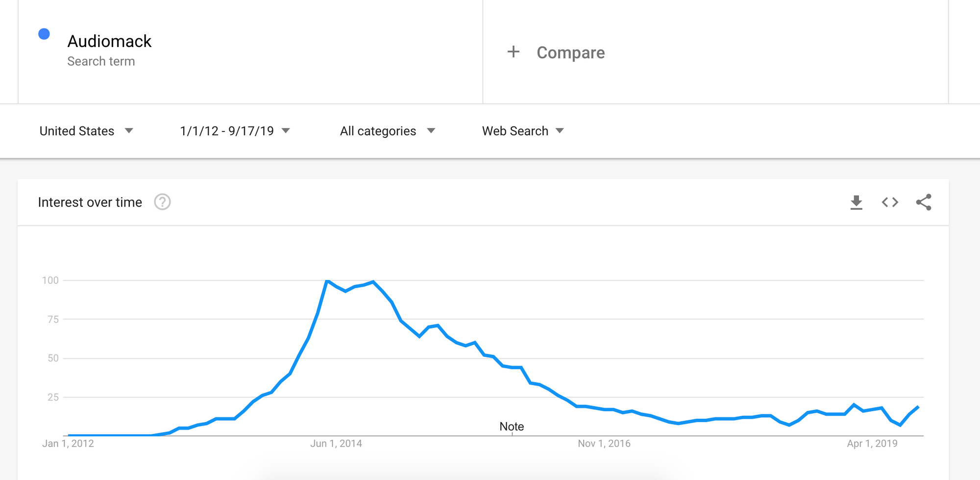Expand the 1/1/12 - 9/17/19 date range

[235, 131]
